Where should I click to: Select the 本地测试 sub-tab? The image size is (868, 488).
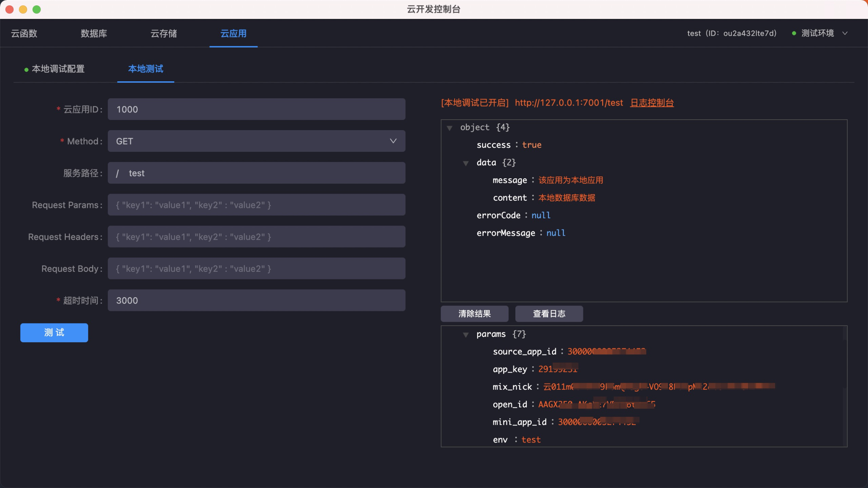pos(146,69)
